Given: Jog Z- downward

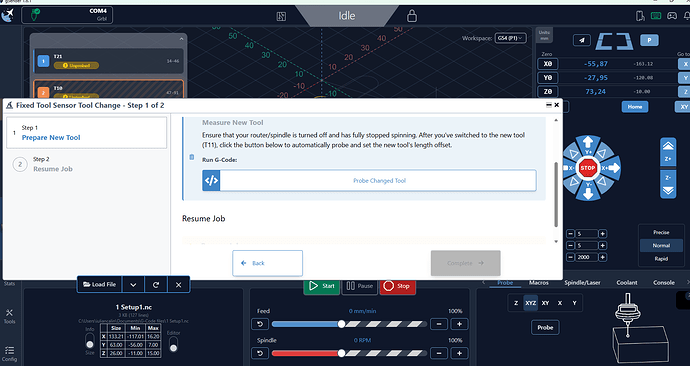Looking at the screenshot, I should point(668,184).
